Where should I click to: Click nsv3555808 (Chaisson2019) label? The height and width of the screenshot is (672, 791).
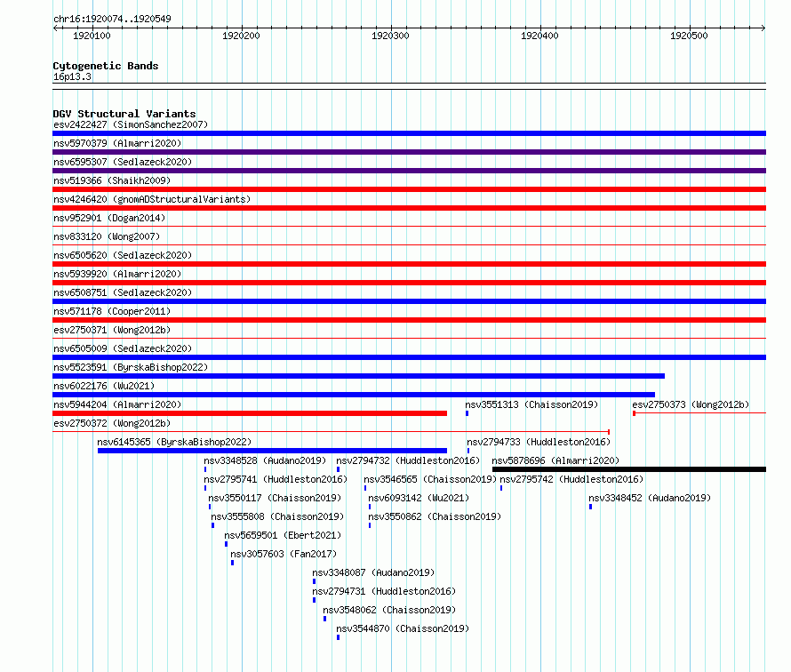coord(277,516)
